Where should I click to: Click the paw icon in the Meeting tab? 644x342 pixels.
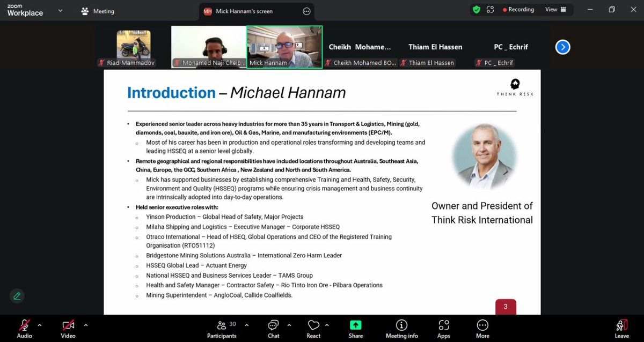[x=85, y=11]
